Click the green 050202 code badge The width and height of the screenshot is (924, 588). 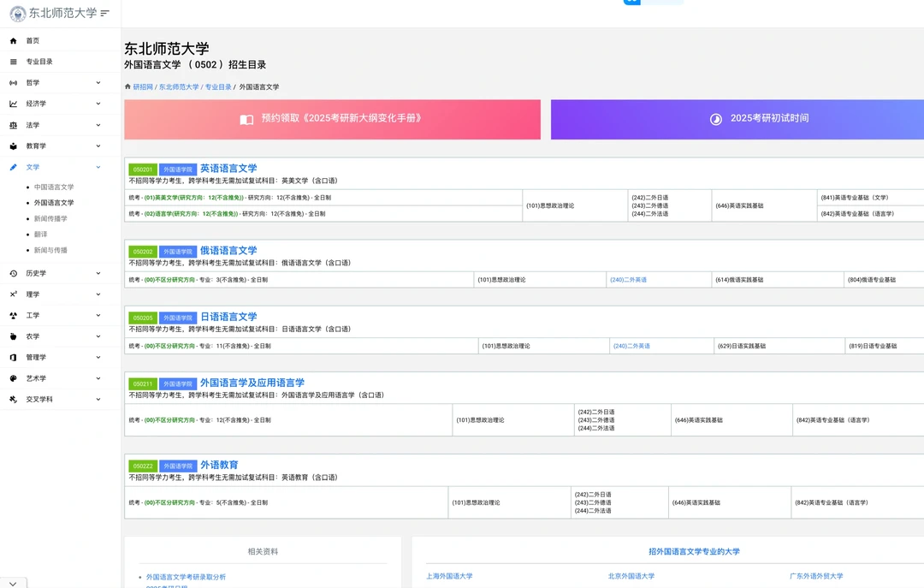[143, 252]
